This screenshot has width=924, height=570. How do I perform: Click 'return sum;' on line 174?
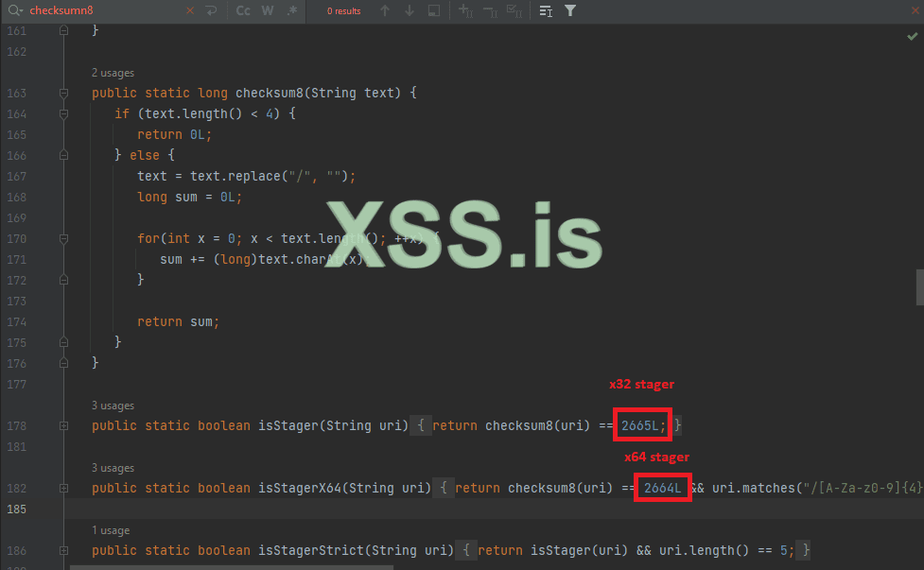pos(178,322)
